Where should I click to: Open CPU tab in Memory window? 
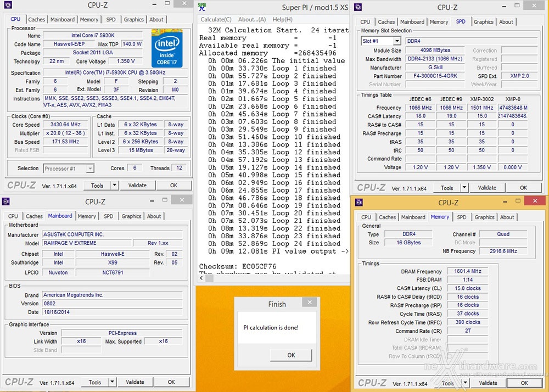coord(366,217)
